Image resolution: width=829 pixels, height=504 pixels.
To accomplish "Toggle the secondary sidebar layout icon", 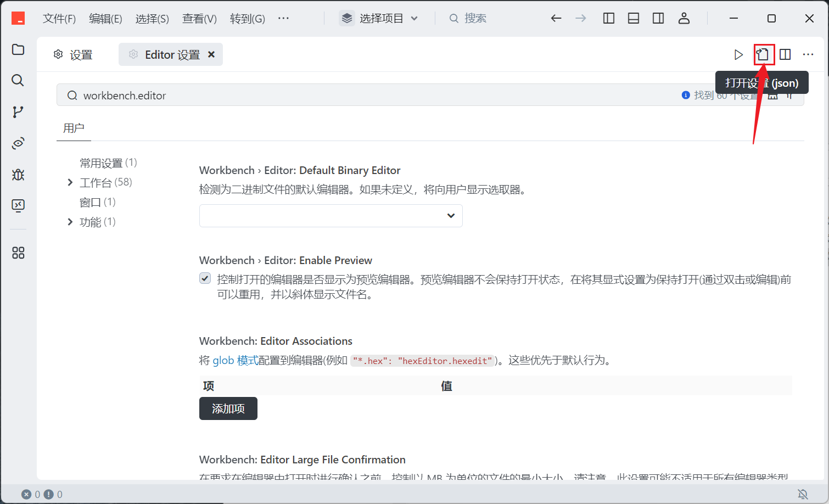I will (x=658, y=18).
